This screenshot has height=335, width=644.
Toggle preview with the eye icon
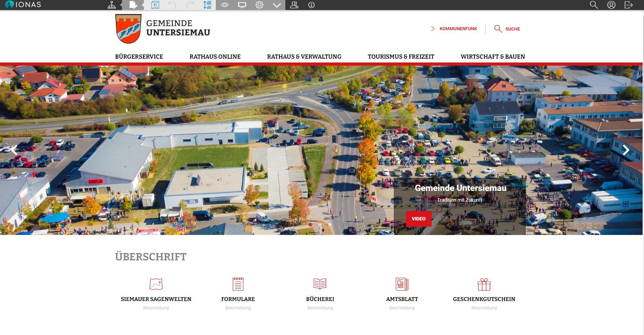pyautogui.click(x=225, y=5)
